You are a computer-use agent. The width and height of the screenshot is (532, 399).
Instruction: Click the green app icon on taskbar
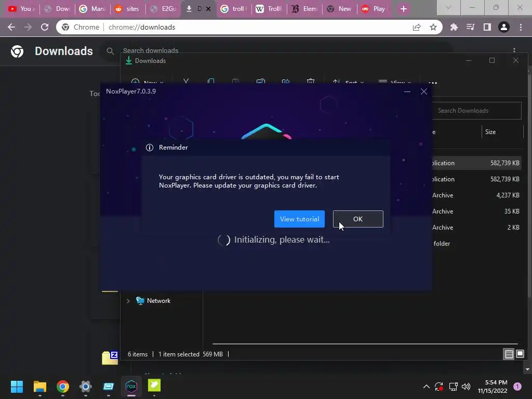point(154,386)
